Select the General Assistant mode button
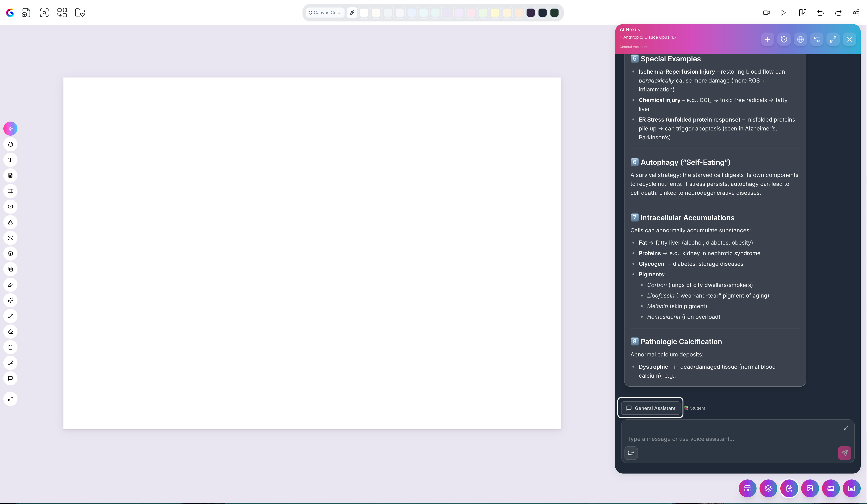This screenshot has width=867, height=504. (x=650, y=408)
